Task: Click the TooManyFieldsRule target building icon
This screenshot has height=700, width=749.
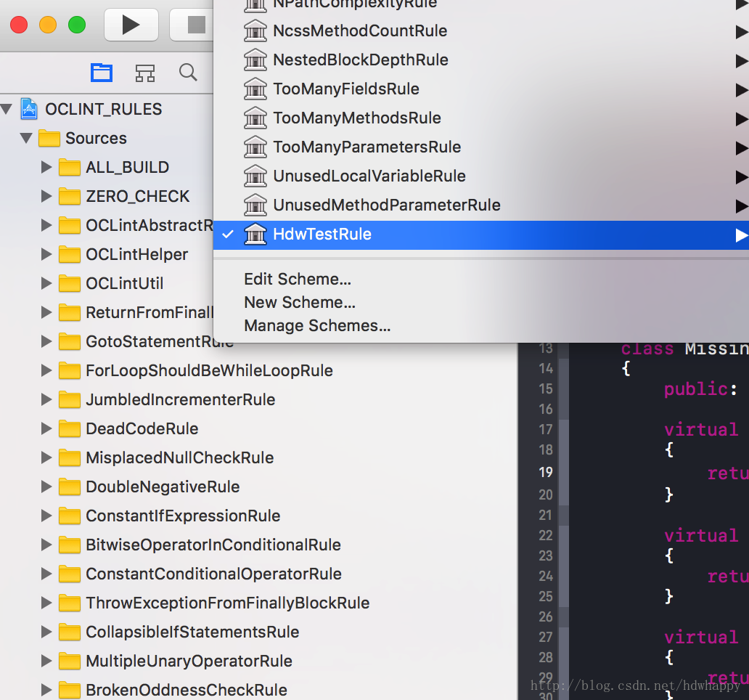Action: (255, 89)
